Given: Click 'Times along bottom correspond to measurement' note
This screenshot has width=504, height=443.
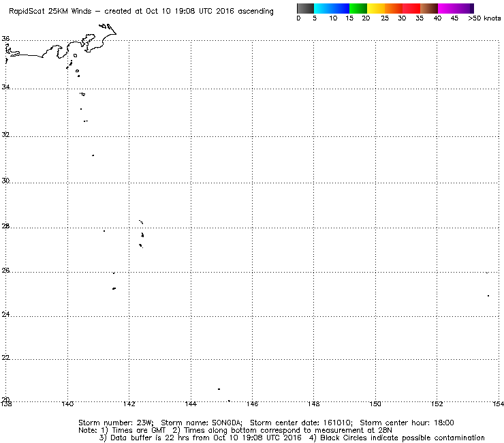Looking at the screenshot, I should 275,431.
